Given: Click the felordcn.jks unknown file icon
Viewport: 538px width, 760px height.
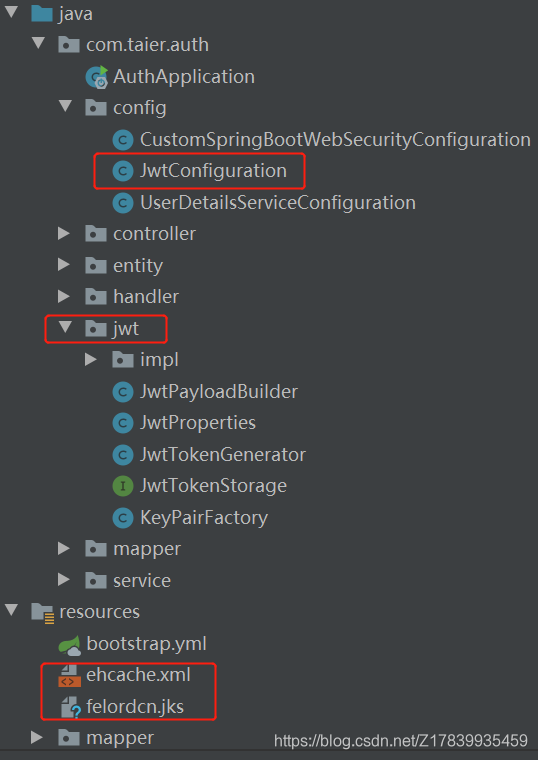Looking at the screenshot, I should point(70,707).
